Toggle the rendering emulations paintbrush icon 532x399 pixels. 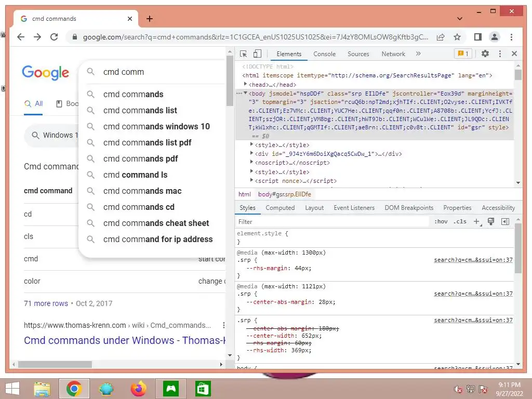click(490, 221)
